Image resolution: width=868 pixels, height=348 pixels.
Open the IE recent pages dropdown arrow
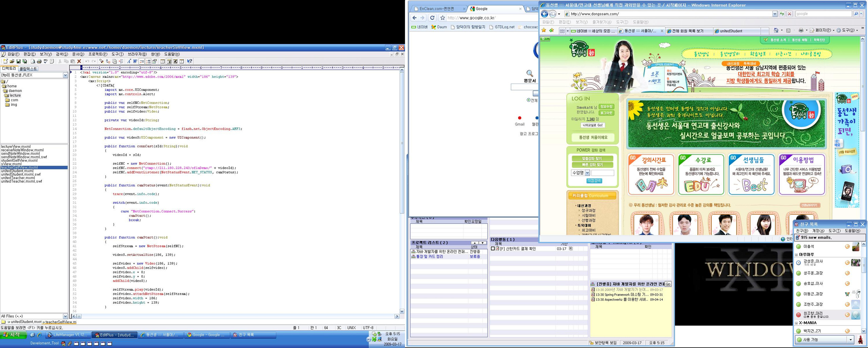point(559,14)
